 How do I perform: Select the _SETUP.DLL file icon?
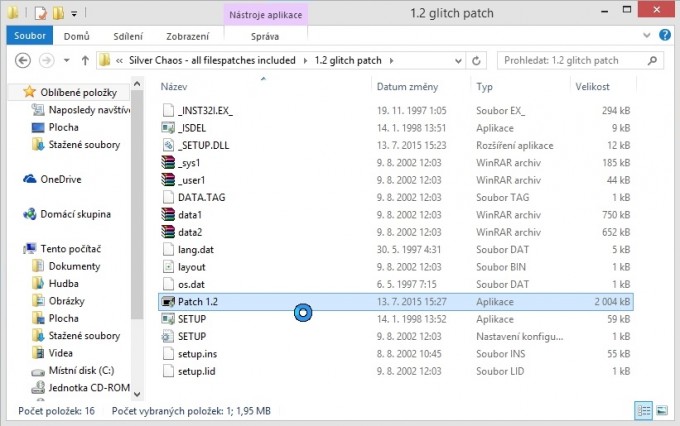click(x=168, y=145)
